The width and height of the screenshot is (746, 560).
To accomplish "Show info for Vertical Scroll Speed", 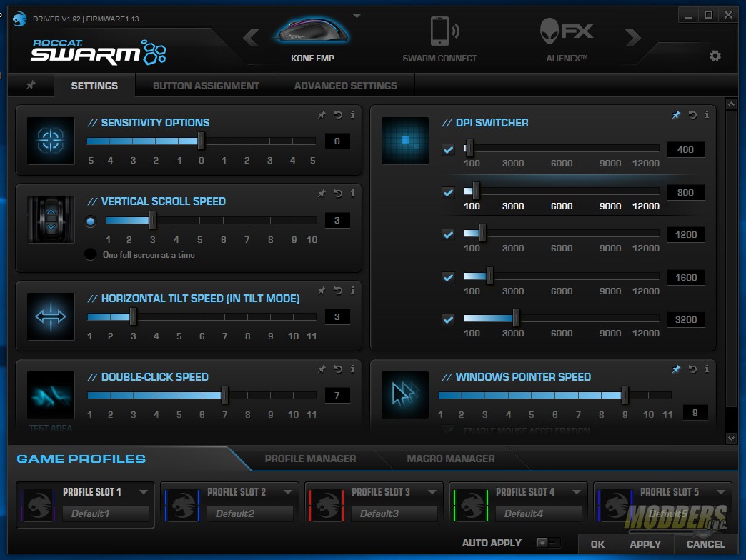I will click(352, 193).
